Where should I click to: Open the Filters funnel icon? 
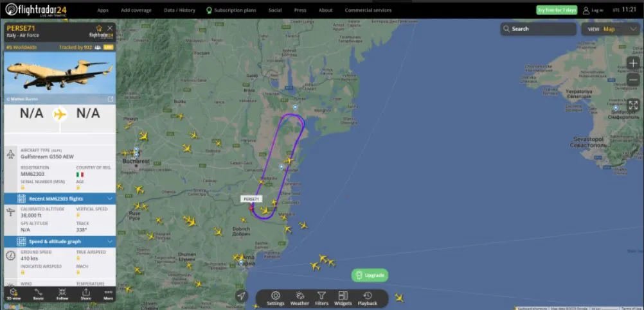pos(321,298)
